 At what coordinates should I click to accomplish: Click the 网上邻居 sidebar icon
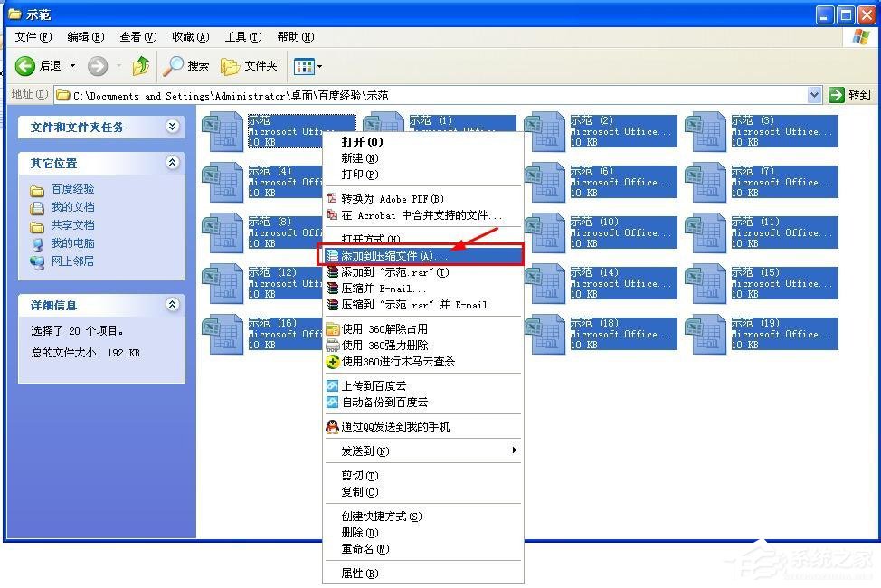(37, 261)
